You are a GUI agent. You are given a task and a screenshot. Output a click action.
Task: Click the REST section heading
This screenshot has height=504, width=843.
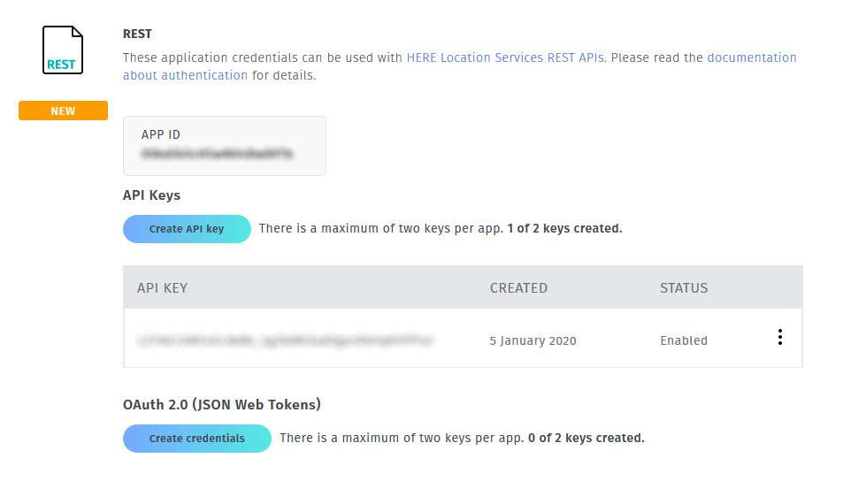(137, 34)
